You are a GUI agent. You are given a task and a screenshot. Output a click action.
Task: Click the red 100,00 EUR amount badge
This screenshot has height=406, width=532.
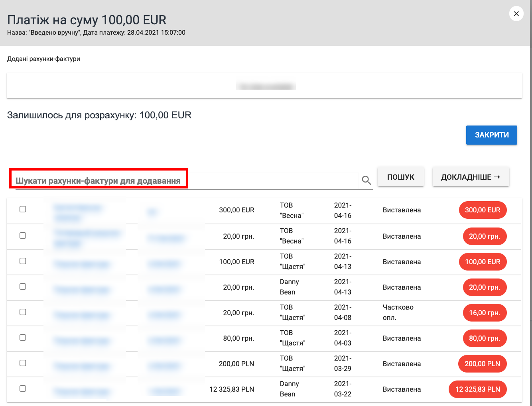point(483,262)
